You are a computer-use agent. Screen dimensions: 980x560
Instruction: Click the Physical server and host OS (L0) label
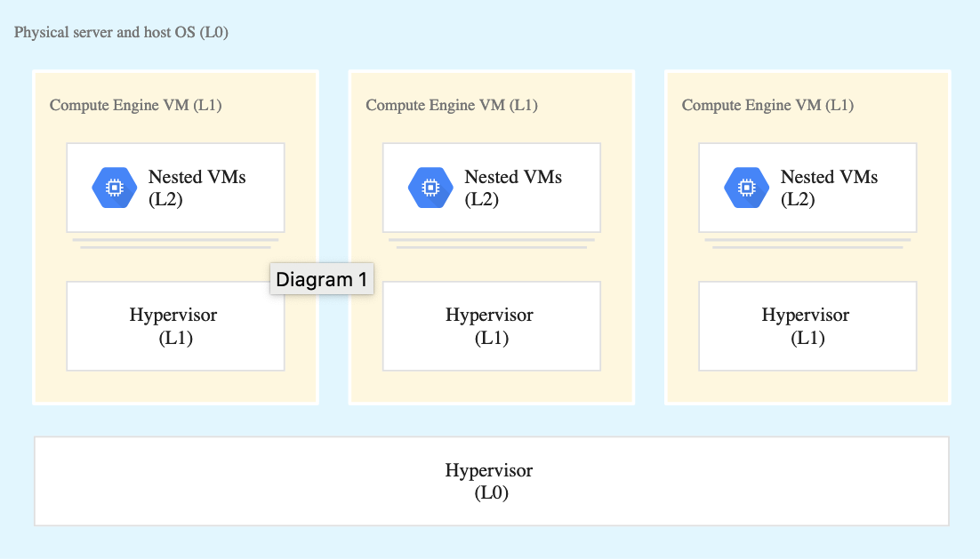120,32
